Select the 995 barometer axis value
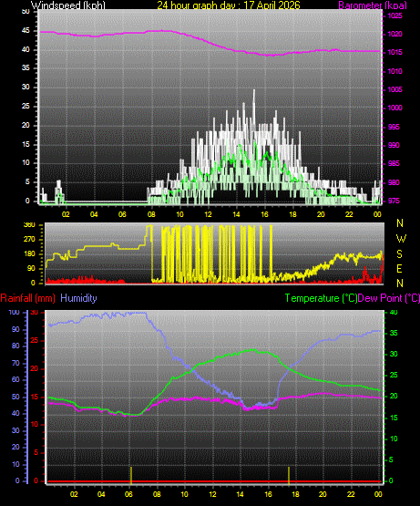Image resolution: width=420 pixels, height=506 pixels. [394, 127]
